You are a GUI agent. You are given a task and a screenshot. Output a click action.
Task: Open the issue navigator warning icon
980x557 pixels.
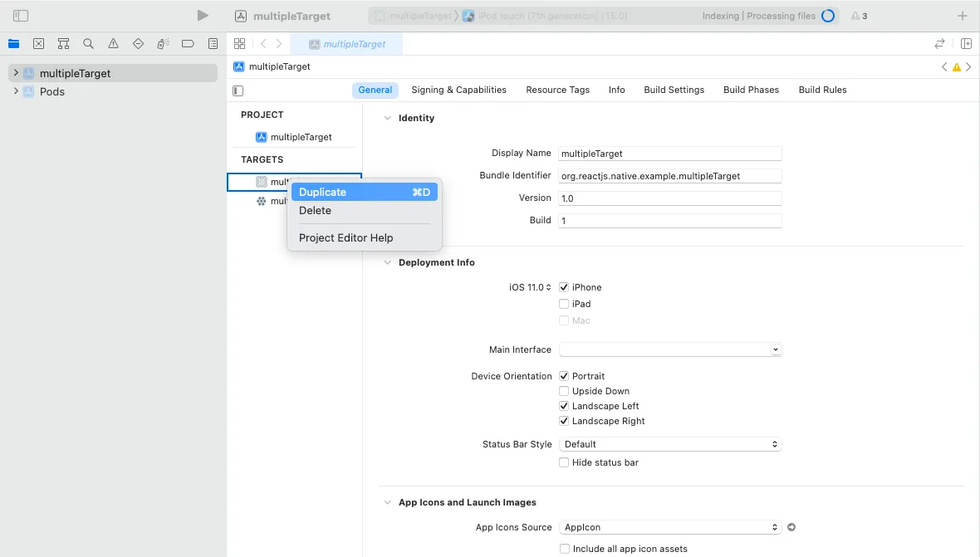point(113,44)
